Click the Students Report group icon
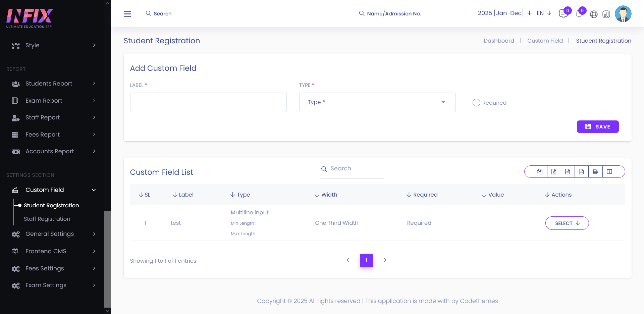644x314 pixels. tap(15, 84)
